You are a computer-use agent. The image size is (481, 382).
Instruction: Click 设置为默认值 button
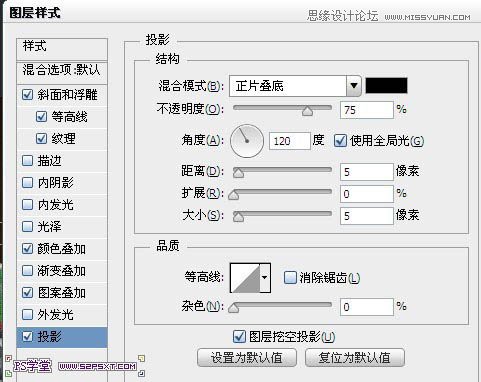pos(247,358)
